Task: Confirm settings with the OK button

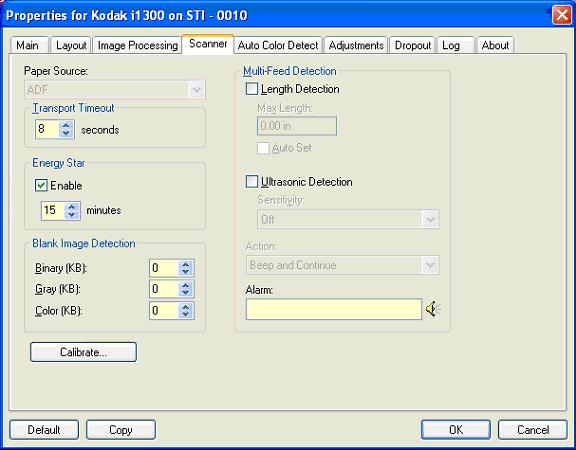Action: (456, 430)
